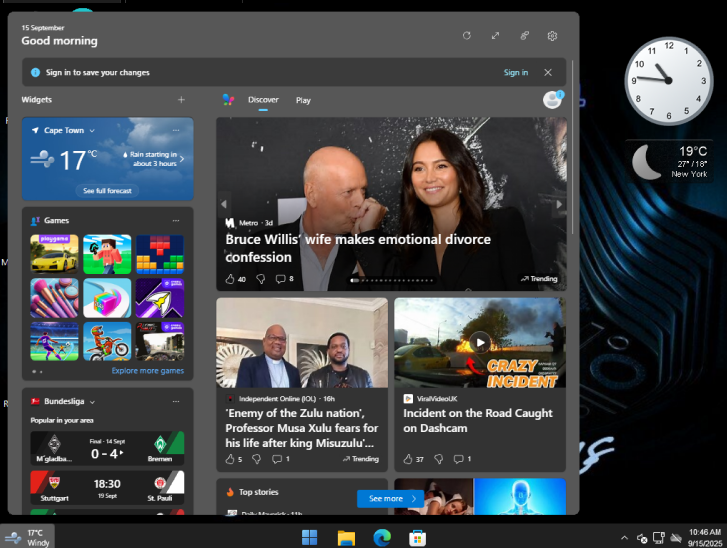Expand the Cape Town location dropdown
Screen dimensions: 727x548
click(92, 131)
